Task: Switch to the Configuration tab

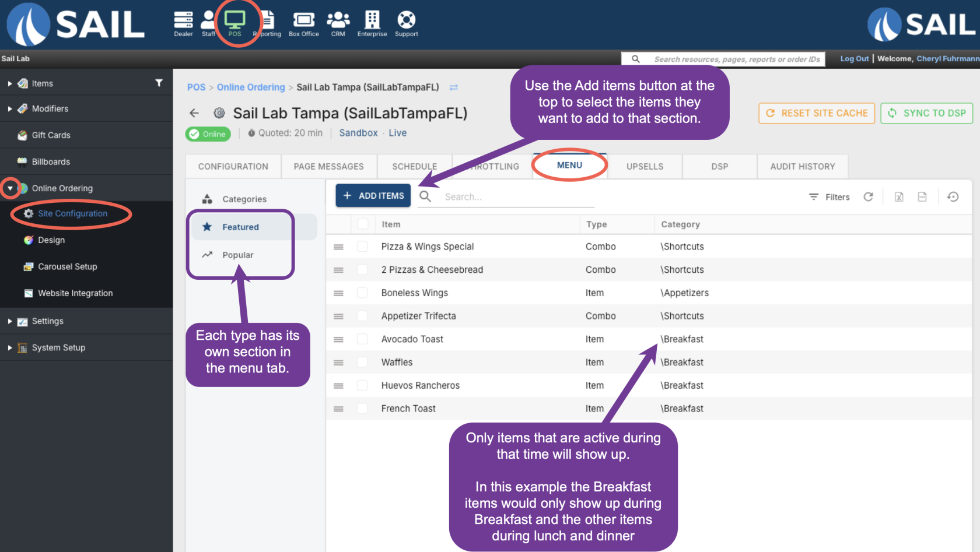Action: 233,167
